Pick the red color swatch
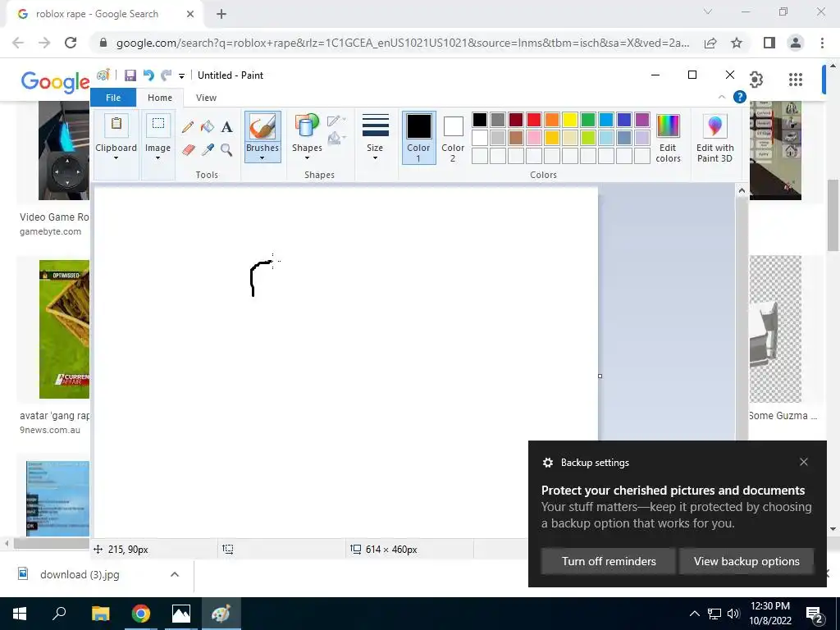Viewport: 840px width, 630px height. click(x=534, y=120)
